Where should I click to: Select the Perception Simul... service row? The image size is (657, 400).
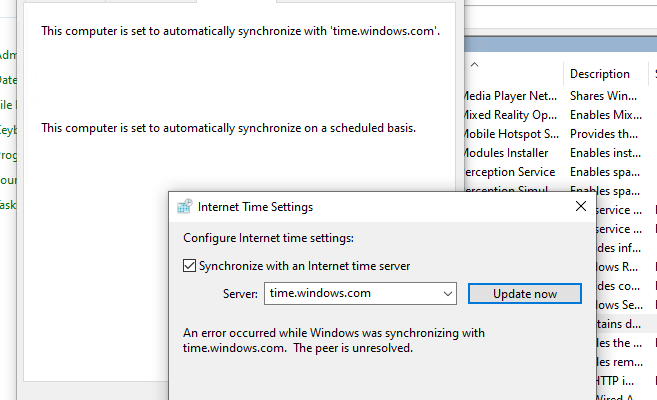[508, 191]
